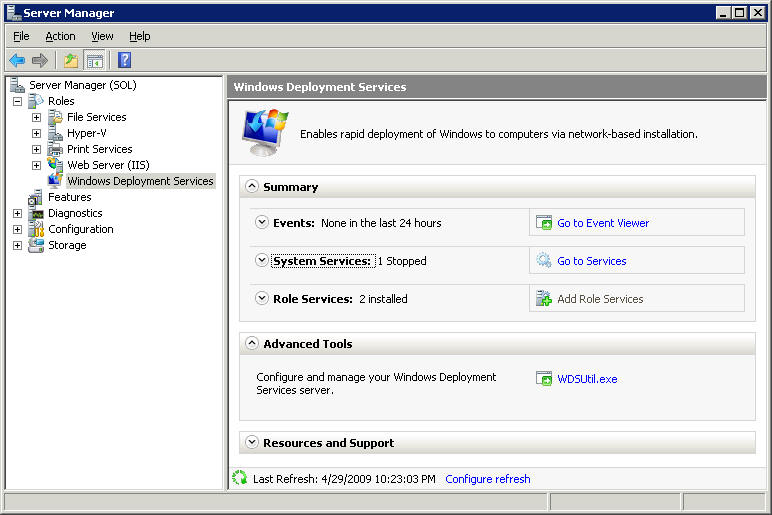Screen dimensions: 772x515
Task: Expand the File Services tree node
Action: pyautogui.click(x=36, y=117)
